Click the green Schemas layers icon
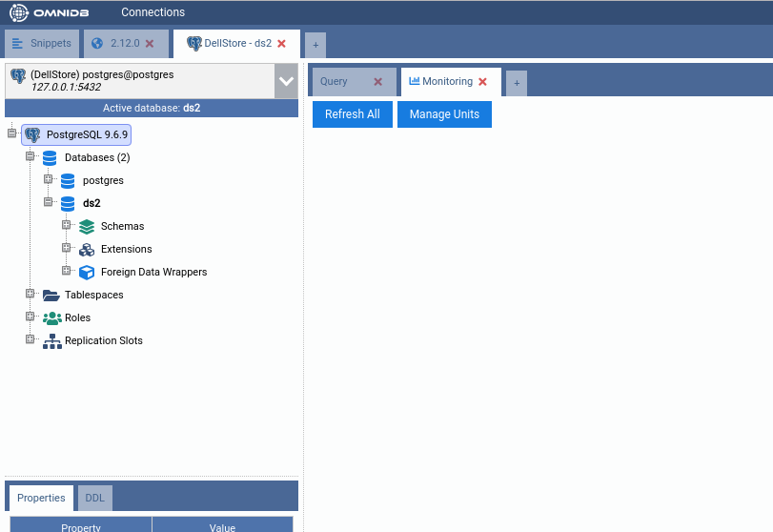The image size is (773, 532). pos(87,227)
